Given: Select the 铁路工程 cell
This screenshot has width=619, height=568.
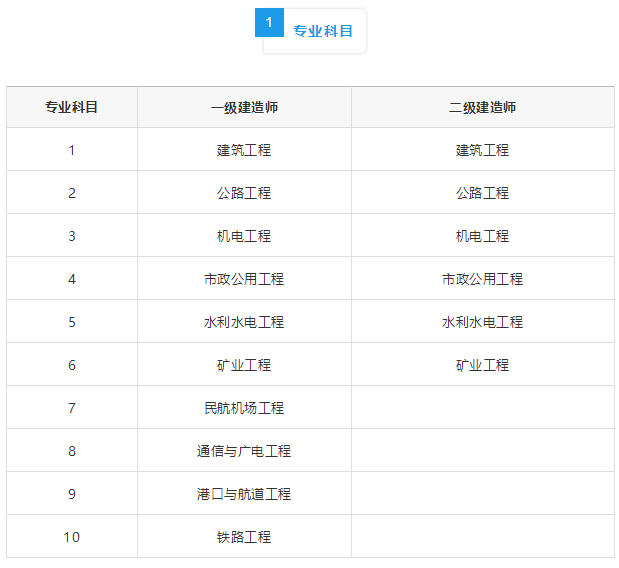Looking at the screenshot, I should point(244,537).
